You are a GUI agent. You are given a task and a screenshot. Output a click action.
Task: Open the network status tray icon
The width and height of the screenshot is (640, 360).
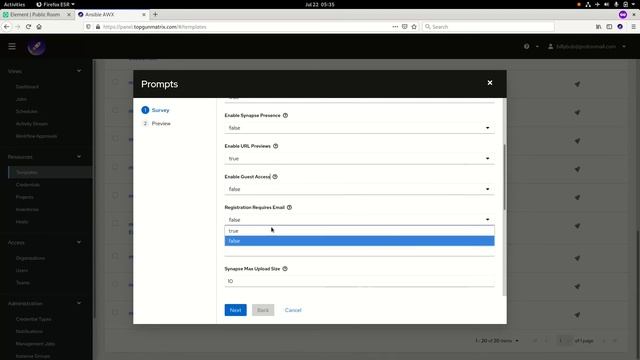(588, 4)
